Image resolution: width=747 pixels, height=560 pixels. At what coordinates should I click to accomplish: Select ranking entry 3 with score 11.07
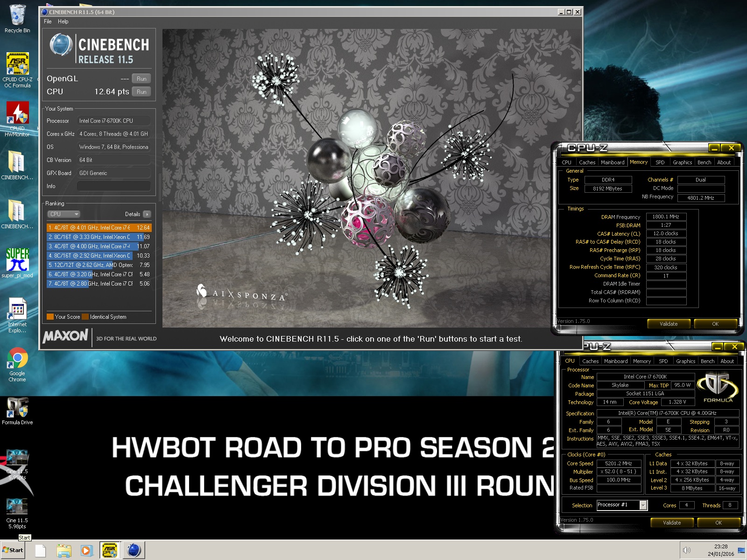coord(99,246)
